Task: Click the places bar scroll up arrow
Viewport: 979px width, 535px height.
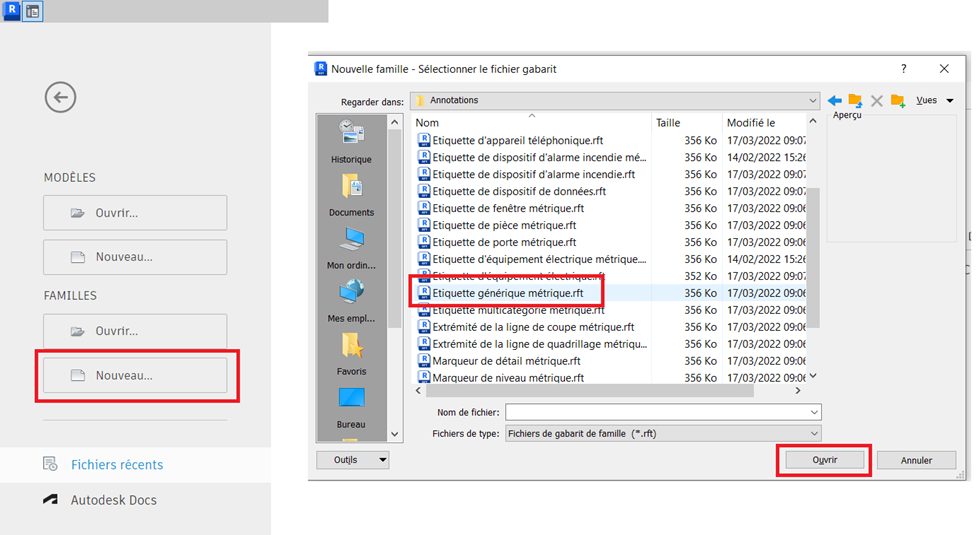Action: [x=395, y=122]
